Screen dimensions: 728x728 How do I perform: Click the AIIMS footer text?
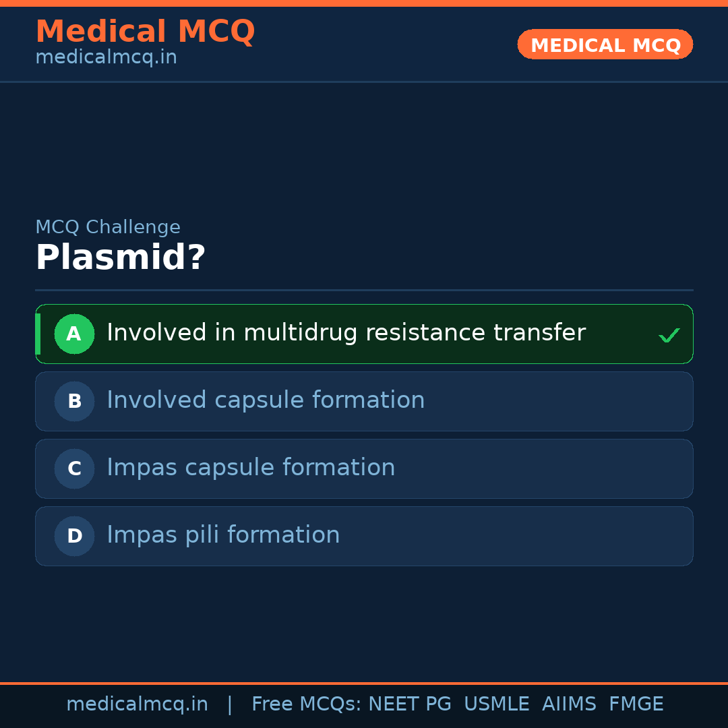pos(570,703)
